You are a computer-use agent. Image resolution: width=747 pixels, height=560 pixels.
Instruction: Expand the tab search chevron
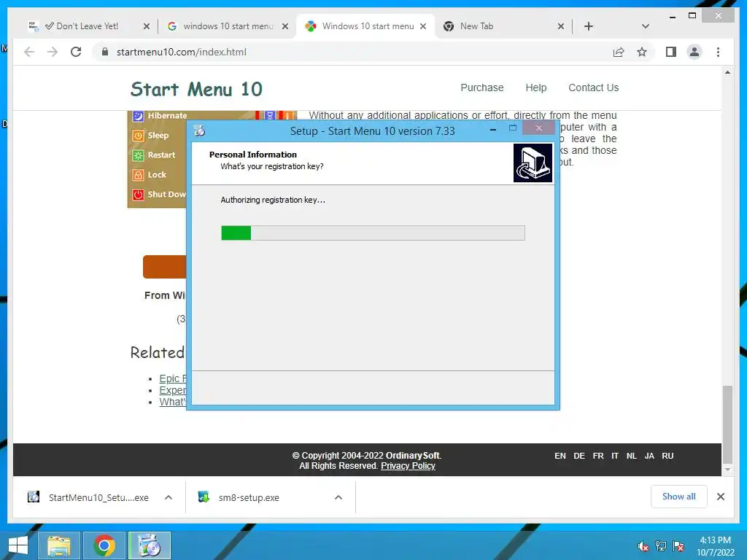(645, 26)
